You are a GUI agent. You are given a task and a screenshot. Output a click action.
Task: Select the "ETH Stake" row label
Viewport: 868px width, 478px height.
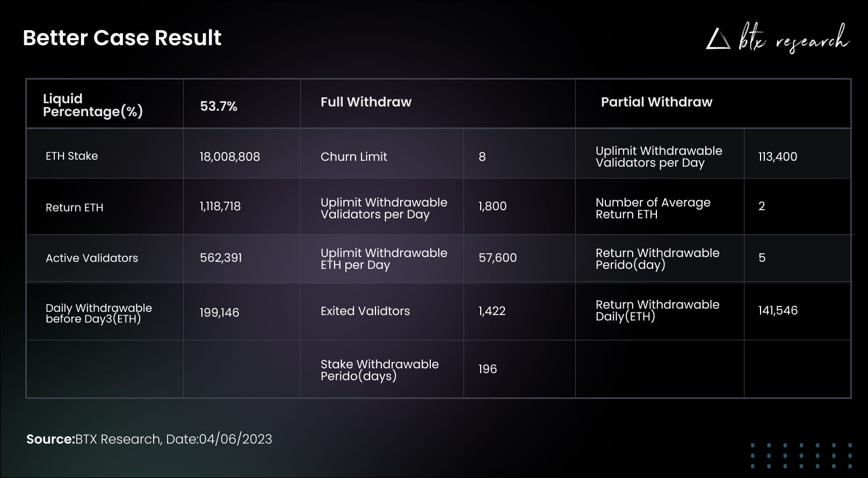click(72, 156)
